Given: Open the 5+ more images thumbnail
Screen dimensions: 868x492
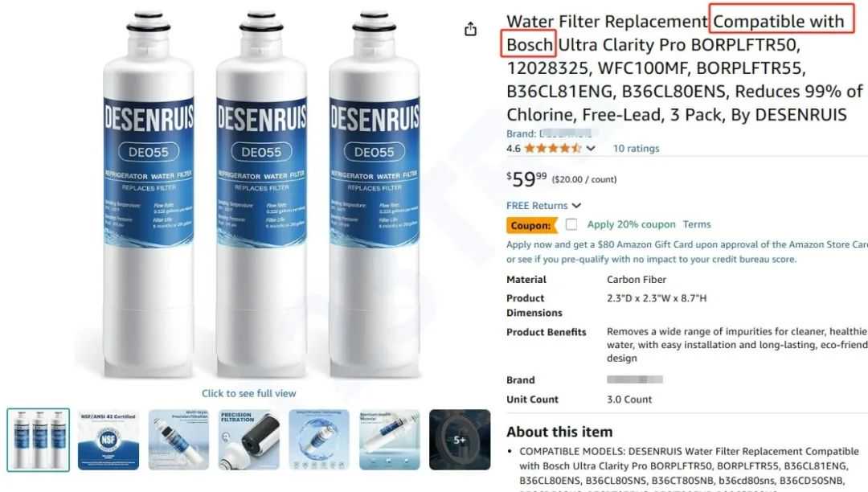Looking at the screenshot, I should (x=460, y=440).
